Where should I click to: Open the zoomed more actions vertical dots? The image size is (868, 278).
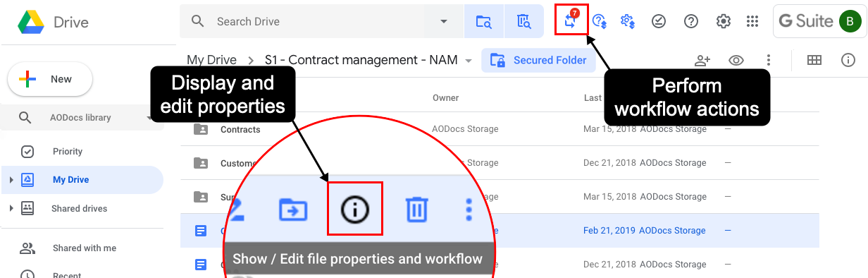click(469, 209)
